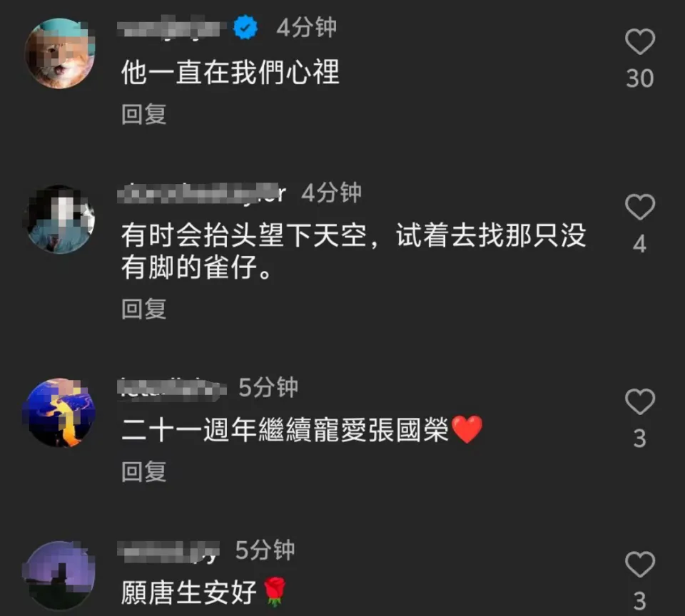Tap heart on 有时会抬头望下天空 comment
This screenshot has width=685, height=616.
tap(639, 207)
